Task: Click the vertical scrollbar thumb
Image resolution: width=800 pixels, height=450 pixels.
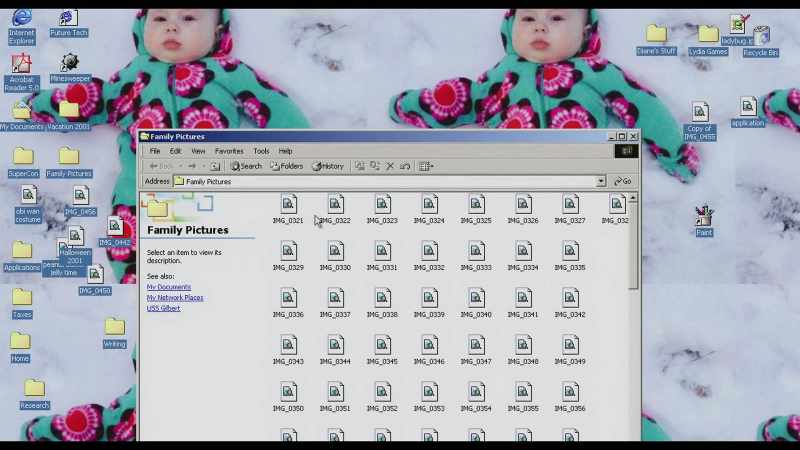Action: coord(633,246)
